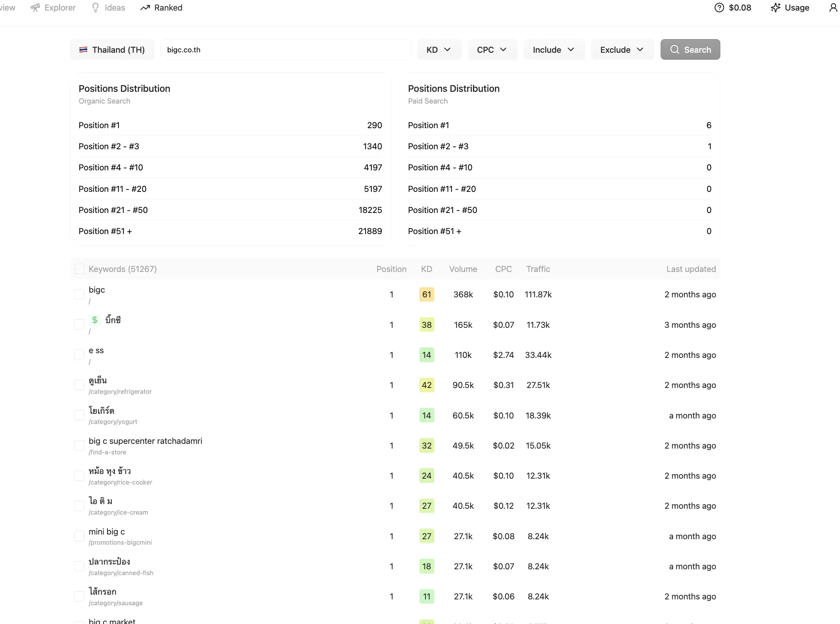
Task: Click organic Position #51 + count 21889
Action: coord(370,231)
